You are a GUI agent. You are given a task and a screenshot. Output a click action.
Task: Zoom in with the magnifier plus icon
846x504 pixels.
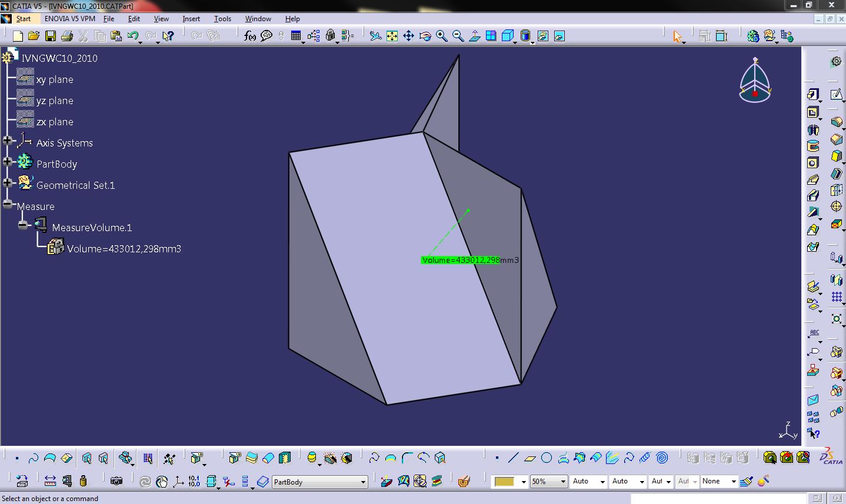tap(442, 36)
